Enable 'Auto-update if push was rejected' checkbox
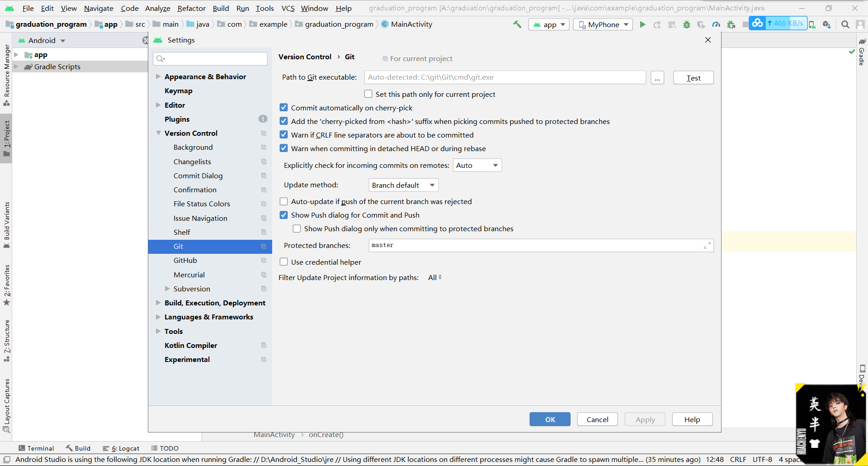This screenshot has width=868, height=466. click(283, 201)
